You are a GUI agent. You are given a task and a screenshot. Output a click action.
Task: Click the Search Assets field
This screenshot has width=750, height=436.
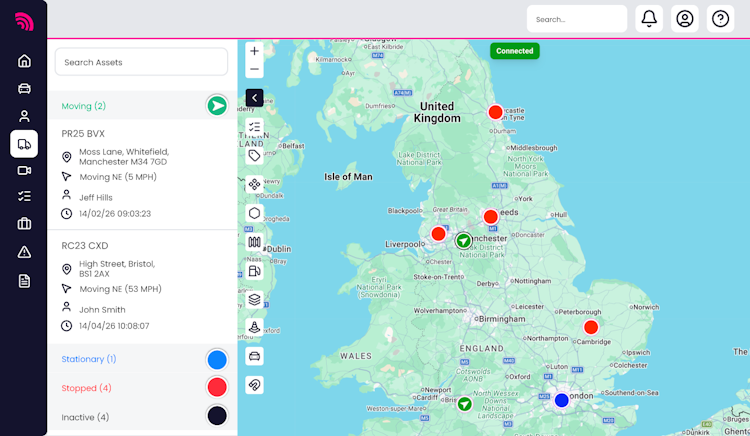click(141, 62)
